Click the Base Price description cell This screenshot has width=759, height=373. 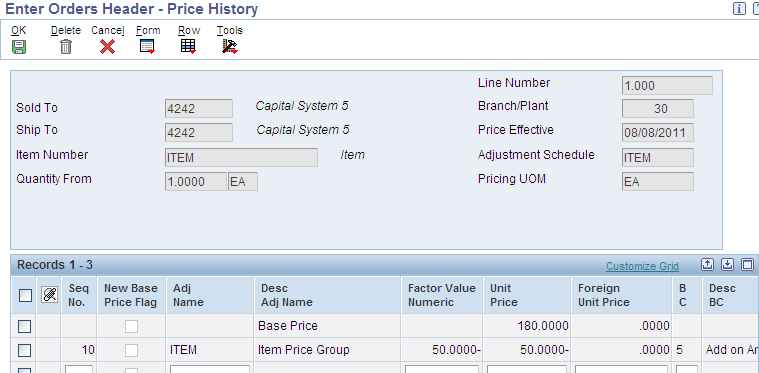[x=327, y=326]
